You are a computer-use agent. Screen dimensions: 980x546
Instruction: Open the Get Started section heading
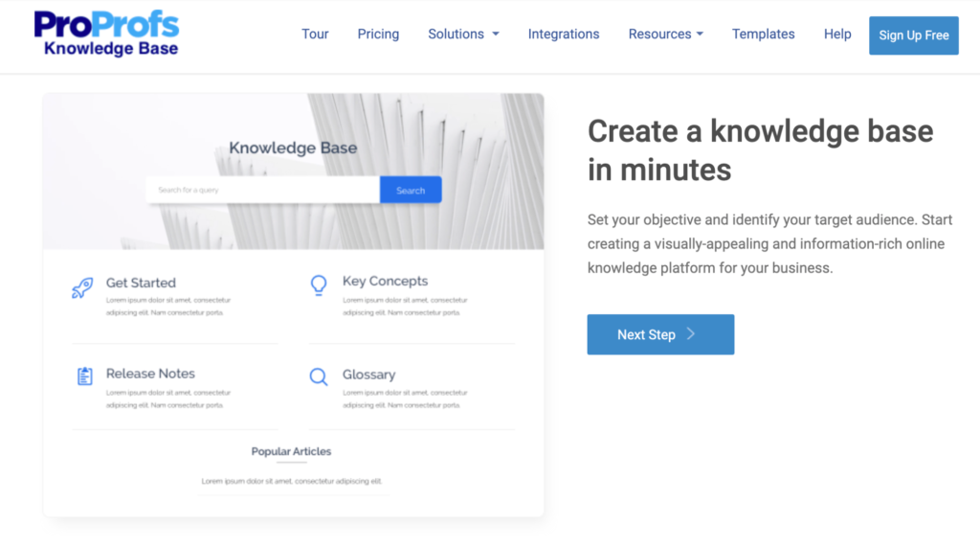pos(141,283)
